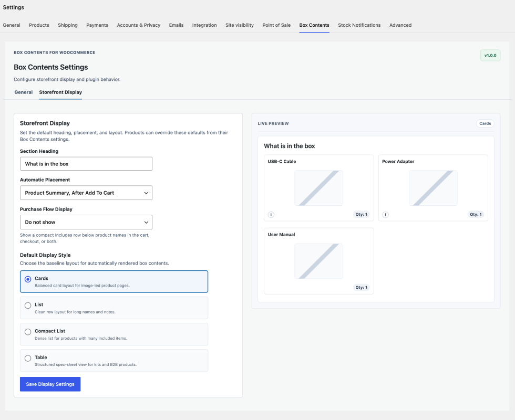Click the User Manual placeholder image
Viewport: 515px width, 420px height.
(x=318, y=261)
